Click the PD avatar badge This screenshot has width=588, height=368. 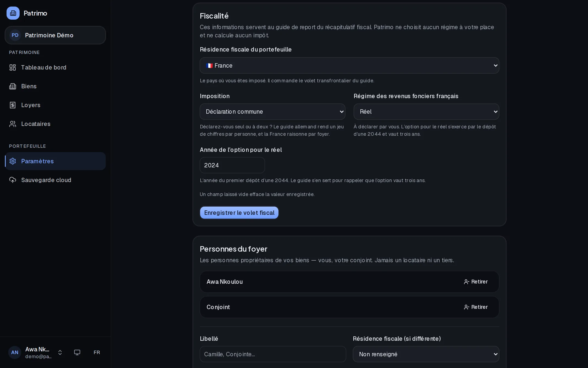point(15,35)
